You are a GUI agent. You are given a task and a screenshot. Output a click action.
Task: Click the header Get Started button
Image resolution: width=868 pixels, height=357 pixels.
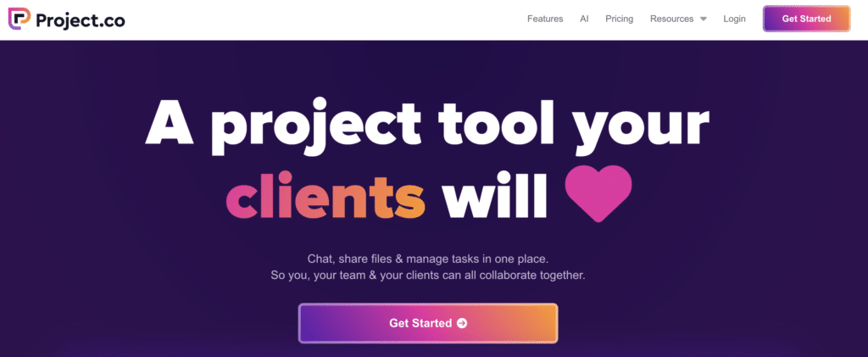pyautogui.click(x=807, y=19)
